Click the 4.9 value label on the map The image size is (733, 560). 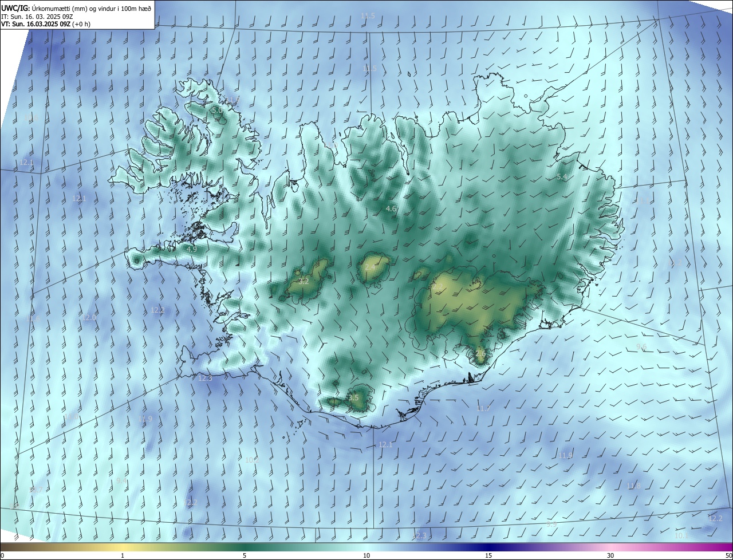pyautogui.click(x=192, y=249)
